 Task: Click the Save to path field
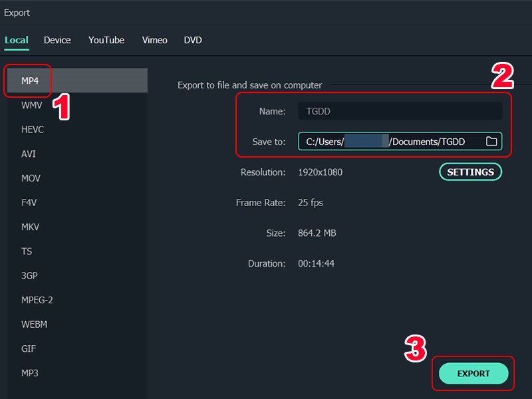(x=400, y=141)
